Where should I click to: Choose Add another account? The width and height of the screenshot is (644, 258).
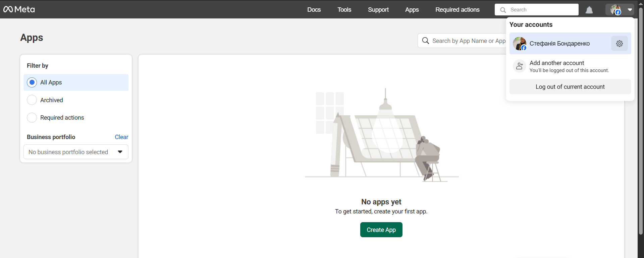[x=570, y=66]
